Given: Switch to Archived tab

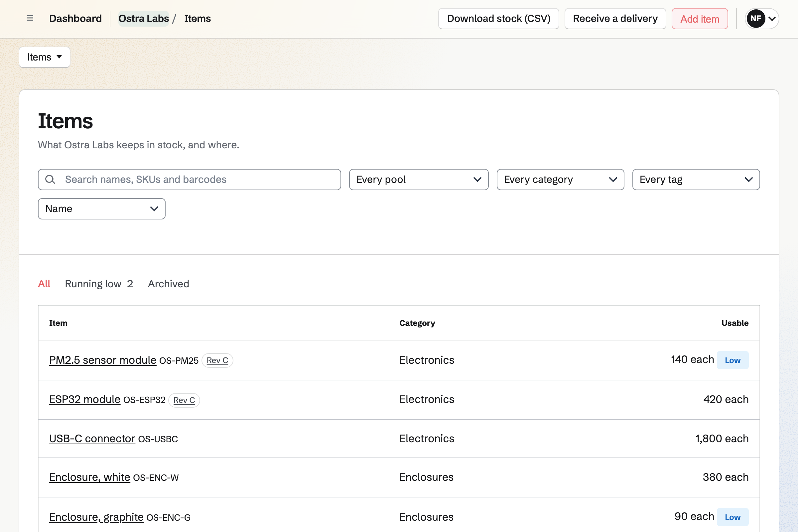Looking at the screenshot, I should coord(168,284).
